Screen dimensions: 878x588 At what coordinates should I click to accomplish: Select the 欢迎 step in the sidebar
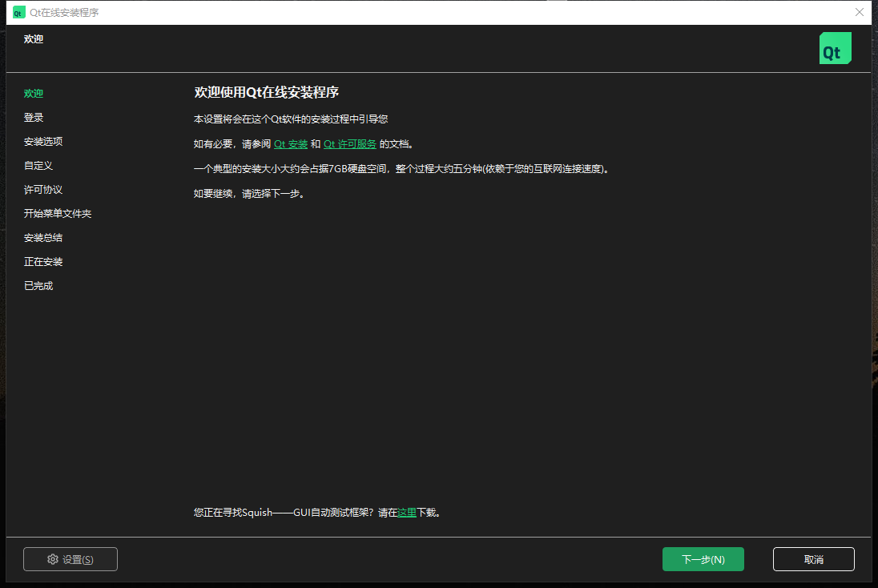(x=34, y=94)
